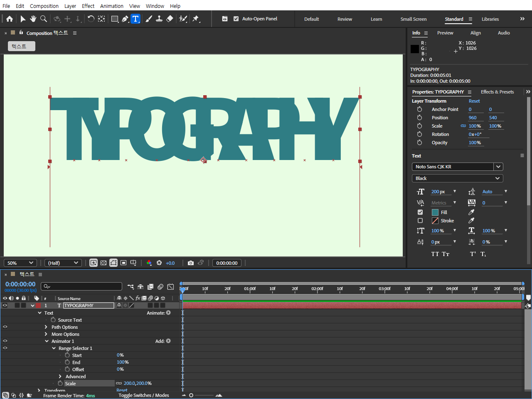Click the timeline search field

(81, 286)
